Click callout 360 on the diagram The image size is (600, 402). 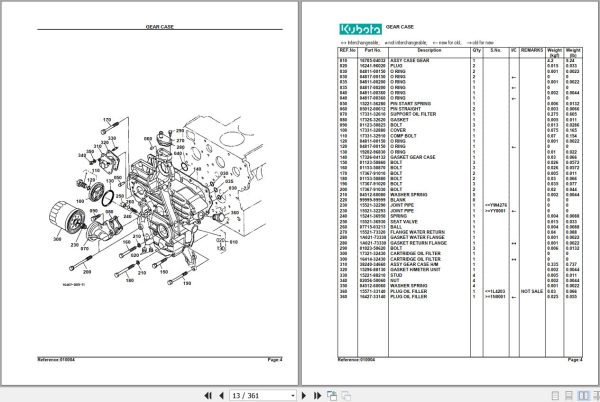(x=235, y=213)
